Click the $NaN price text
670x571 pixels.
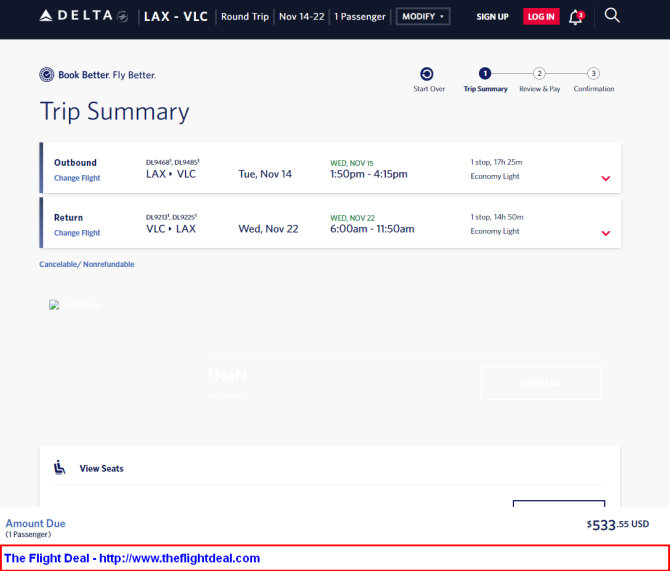click(227, 376)
